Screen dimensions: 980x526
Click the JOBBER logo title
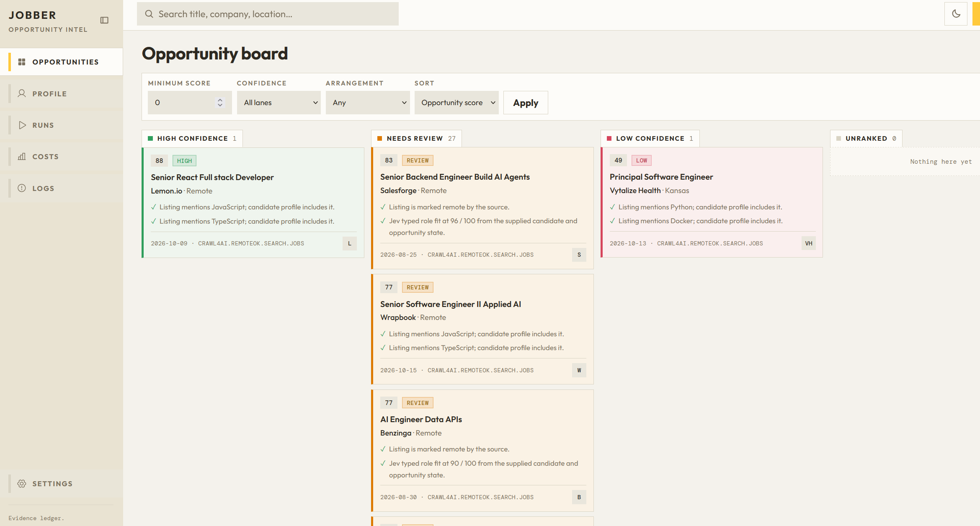coord(32,15)
